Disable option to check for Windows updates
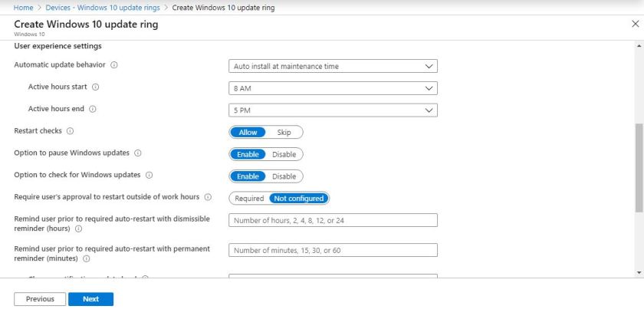 pyautogui.click(x=284, y=176)
